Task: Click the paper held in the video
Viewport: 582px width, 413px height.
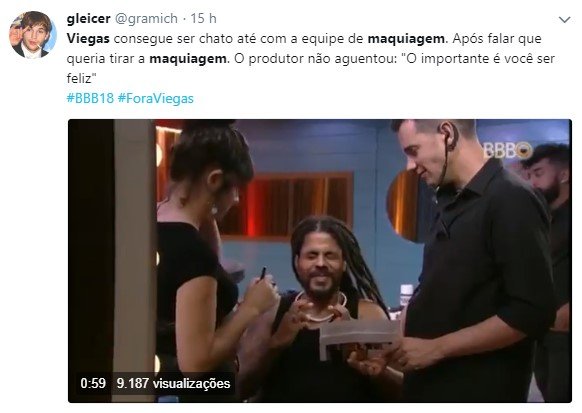Action: click(x=359, y=336)
